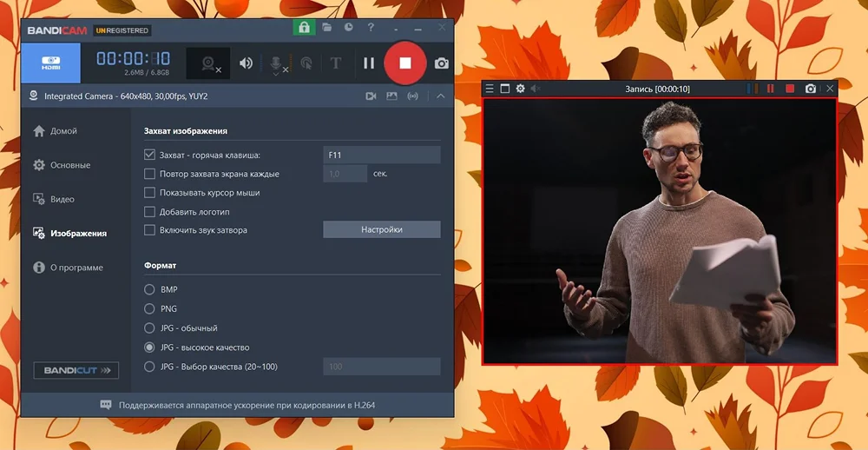This screenshot has height=450, width=868.
Task: Toggle the microphone icon
Action: (x=276, y=63)
